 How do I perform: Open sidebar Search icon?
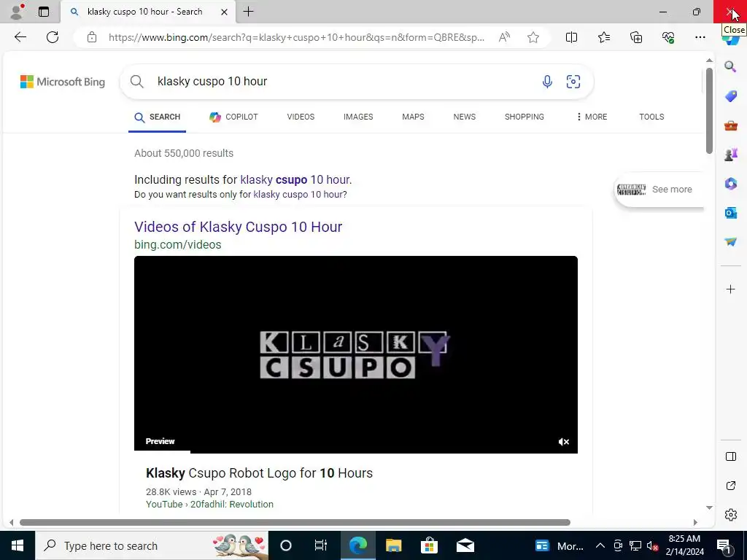point(730,66)
